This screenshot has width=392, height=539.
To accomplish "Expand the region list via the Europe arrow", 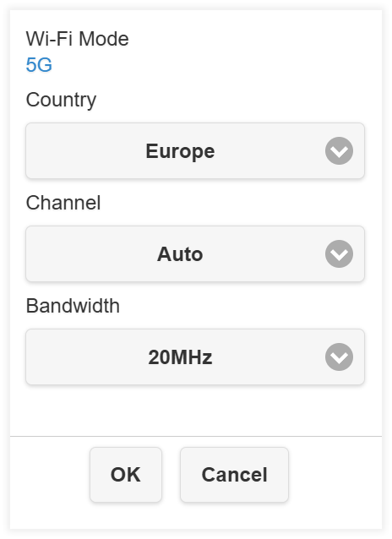I will [x=339, y=150].
